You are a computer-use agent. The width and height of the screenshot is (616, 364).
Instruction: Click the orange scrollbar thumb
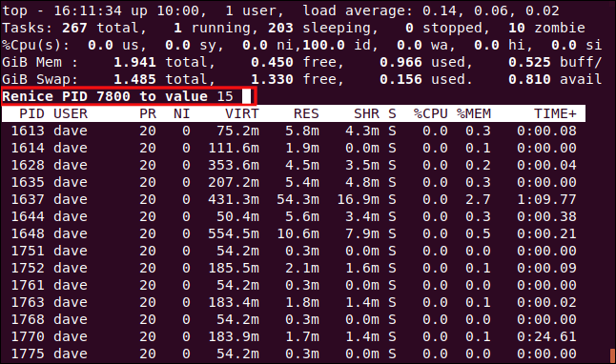coord(612,355)
